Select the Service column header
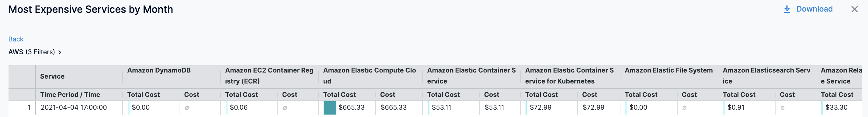 point(52,76)
